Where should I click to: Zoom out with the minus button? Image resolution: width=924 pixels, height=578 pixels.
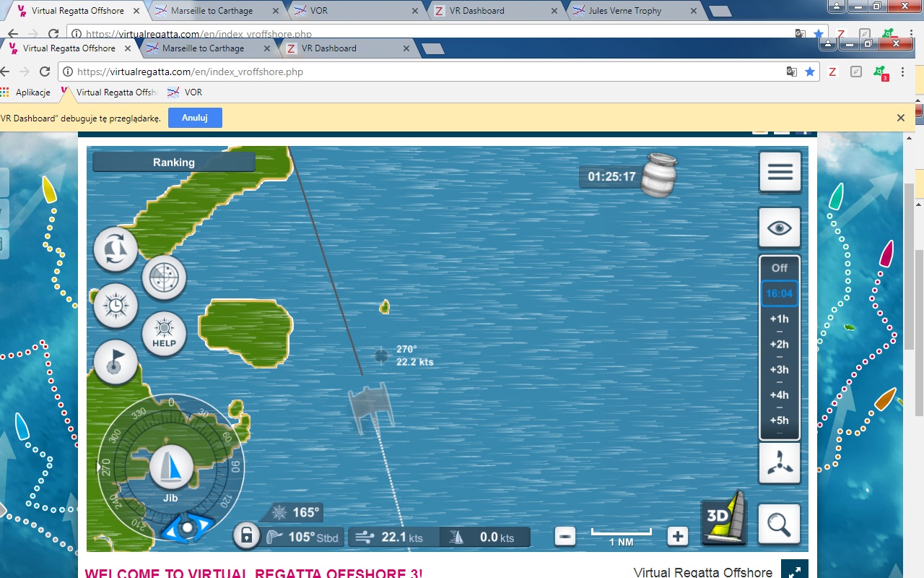point(565,536)
